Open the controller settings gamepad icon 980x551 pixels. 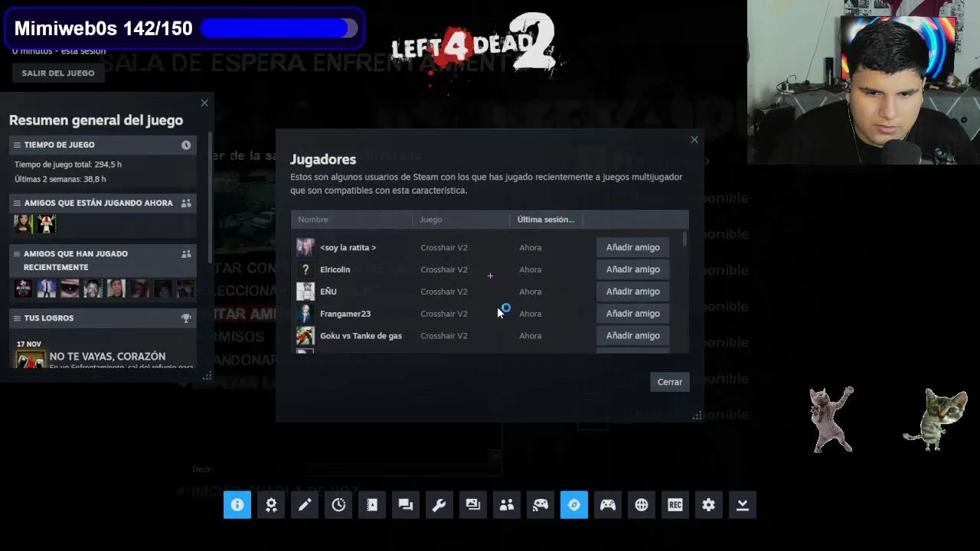point(608,505)
